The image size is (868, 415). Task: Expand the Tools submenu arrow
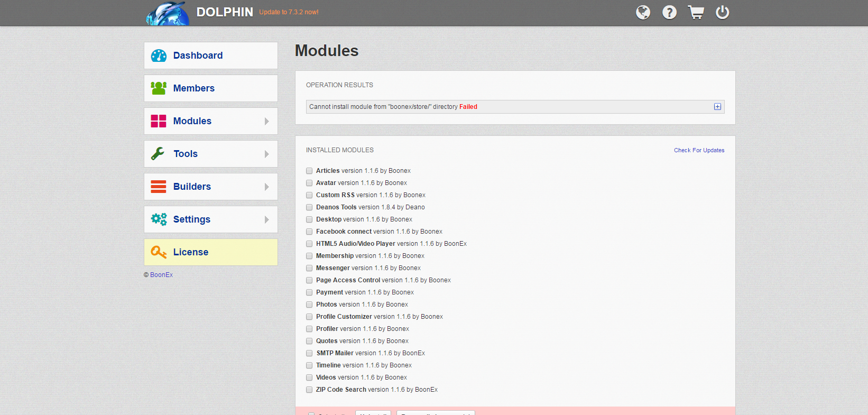tap(267, 154)
